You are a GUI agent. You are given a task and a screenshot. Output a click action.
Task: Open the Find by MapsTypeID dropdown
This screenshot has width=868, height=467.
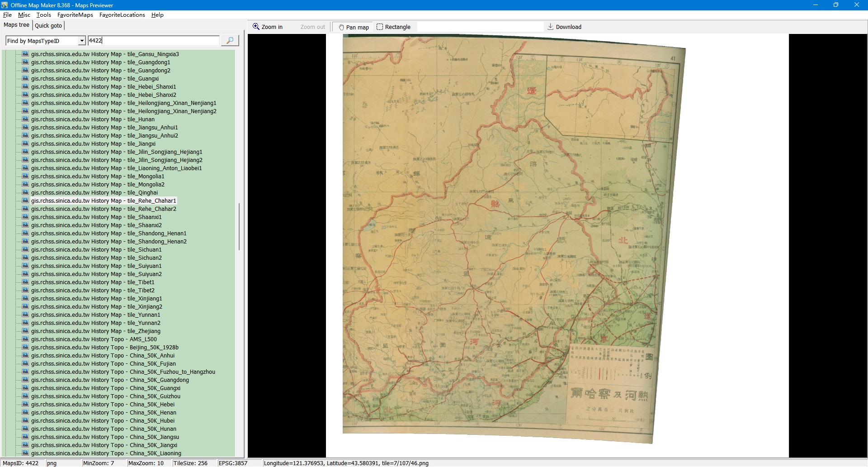[x=82, y=41]
